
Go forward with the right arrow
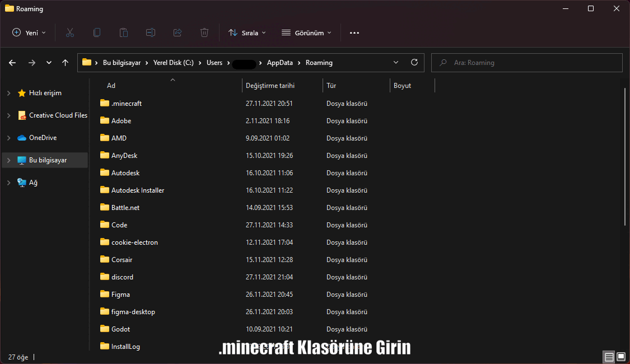(x=32, y=63)
